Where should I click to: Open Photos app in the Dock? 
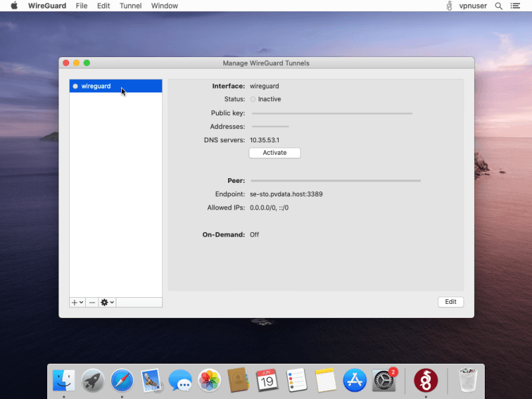209,380
